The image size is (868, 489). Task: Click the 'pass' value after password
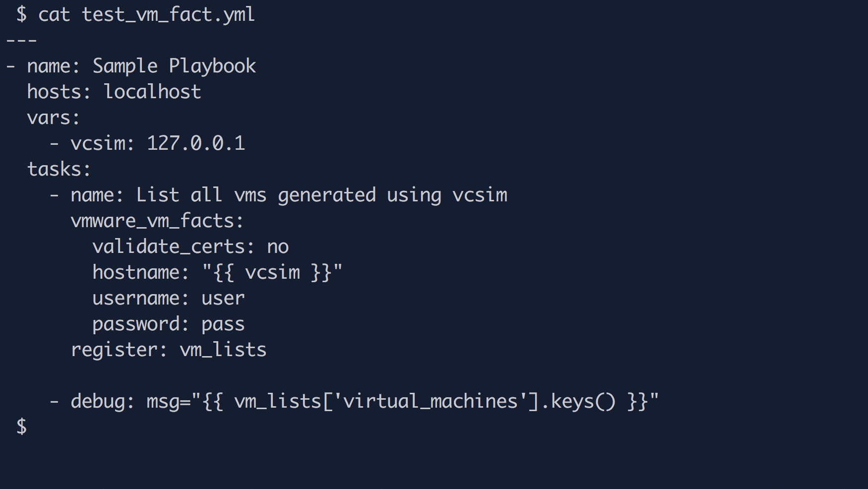pyautogui.click(x=223, y=324)
